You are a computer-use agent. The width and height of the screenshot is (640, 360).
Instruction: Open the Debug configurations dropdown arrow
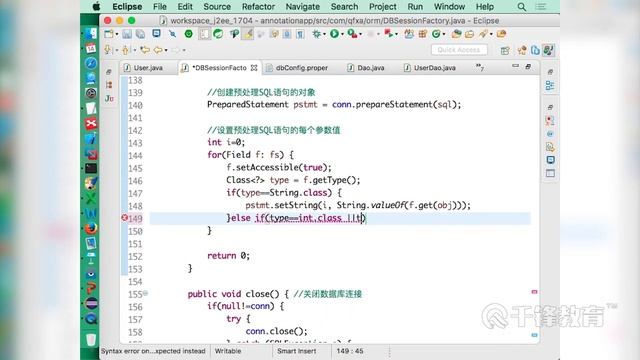pos(324,34)
